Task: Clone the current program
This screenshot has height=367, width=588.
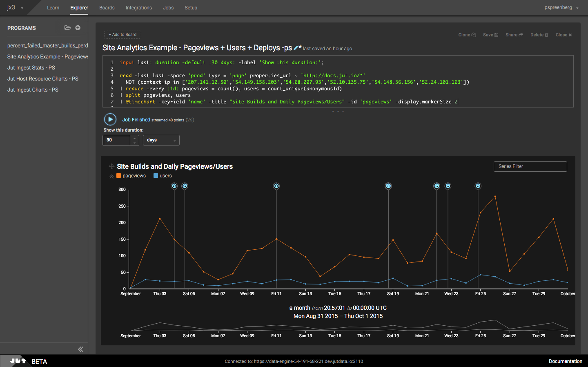Action: pyautogui.click(x=467, y=35)
